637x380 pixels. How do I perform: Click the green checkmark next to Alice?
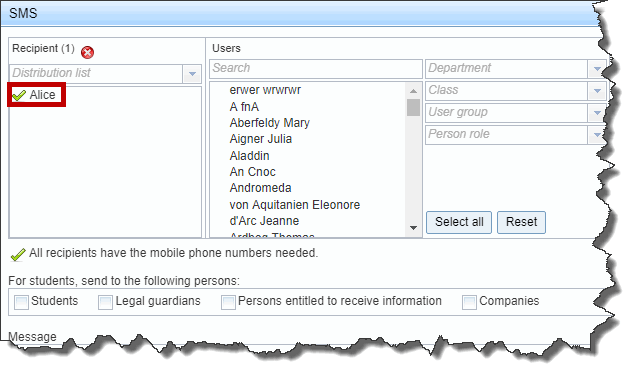(19, 96)
